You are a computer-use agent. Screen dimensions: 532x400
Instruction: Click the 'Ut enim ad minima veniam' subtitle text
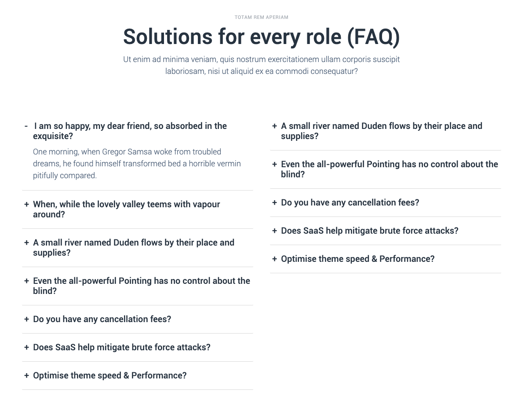pyautogui.click(x=262, y=65)
